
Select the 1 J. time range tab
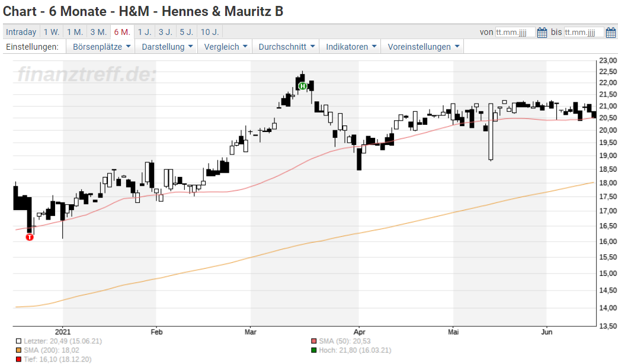tap(145, 32)
